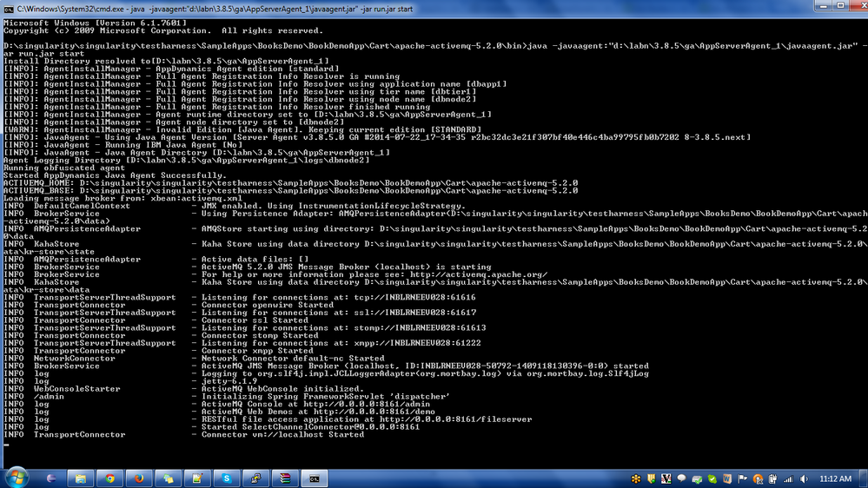Screen dimensions: 868x488
Task: Click the printer with checkmark tray icon
Action: coord(697,479)
